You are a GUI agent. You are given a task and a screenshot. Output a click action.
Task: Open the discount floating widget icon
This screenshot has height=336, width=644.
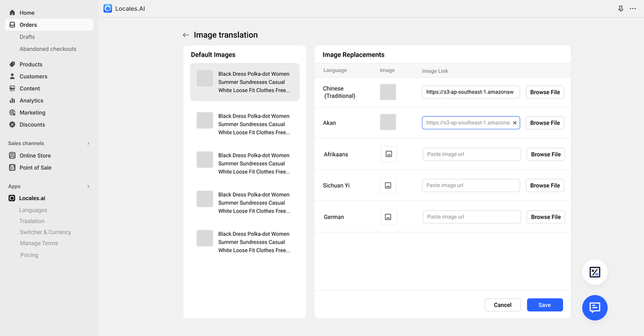tap(595, 272)
